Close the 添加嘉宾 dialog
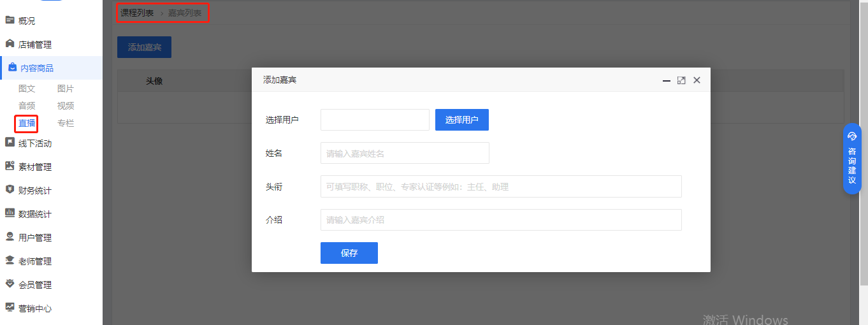 (x=697, y=80)
